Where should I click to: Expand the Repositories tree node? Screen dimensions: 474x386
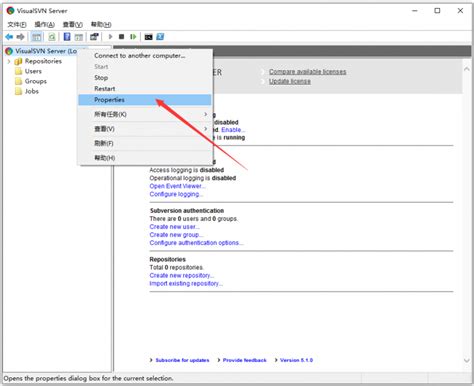coord(9,61)
